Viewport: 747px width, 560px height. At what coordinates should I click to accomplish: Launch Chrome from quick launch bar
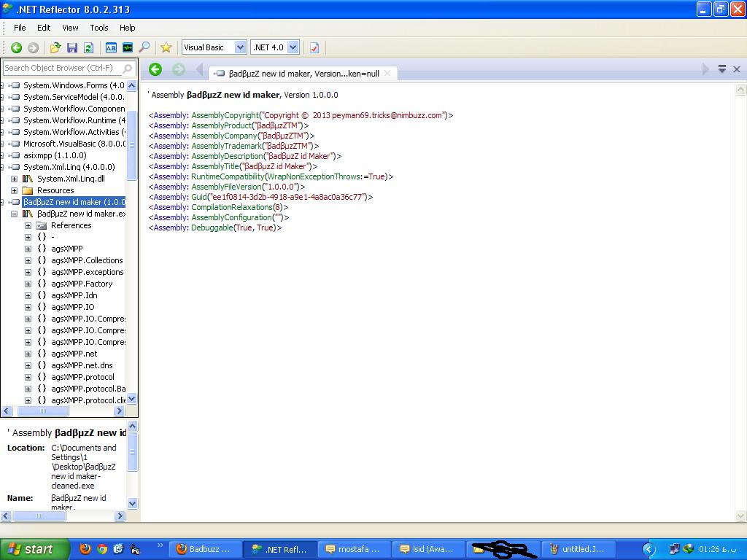point(102,549)
